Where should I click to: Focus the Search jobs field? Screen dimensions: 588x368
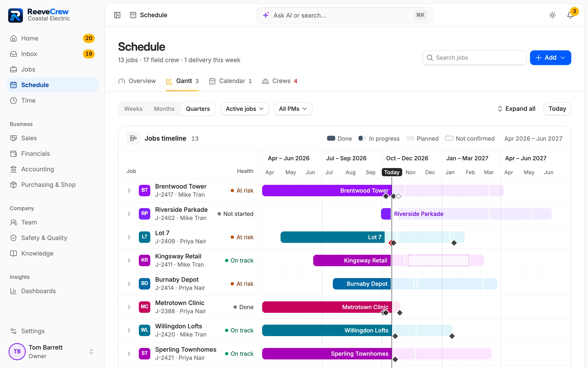coord(474,58)
